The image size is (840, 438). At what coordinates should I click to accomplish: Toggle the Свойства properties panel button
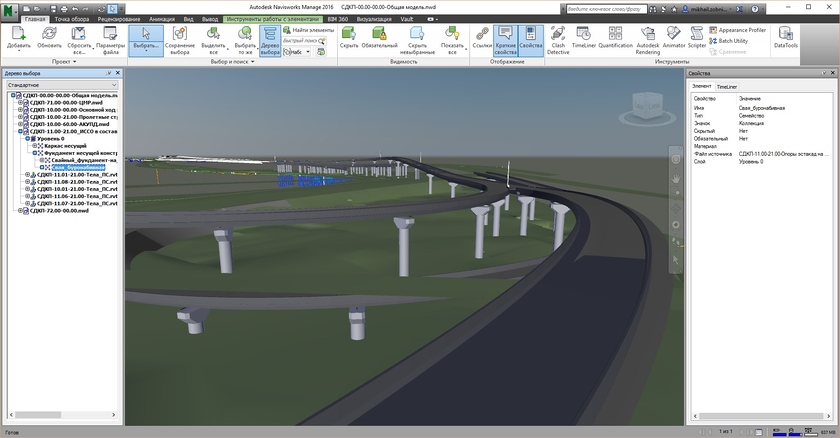click(530, 39)
